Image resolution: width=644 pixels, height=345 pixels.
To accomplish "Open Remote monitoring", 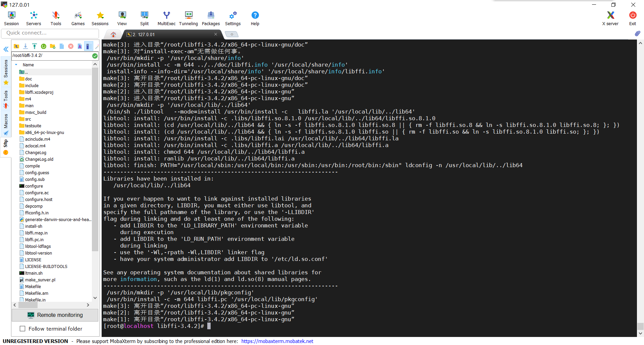I will [x=55, y=315].
